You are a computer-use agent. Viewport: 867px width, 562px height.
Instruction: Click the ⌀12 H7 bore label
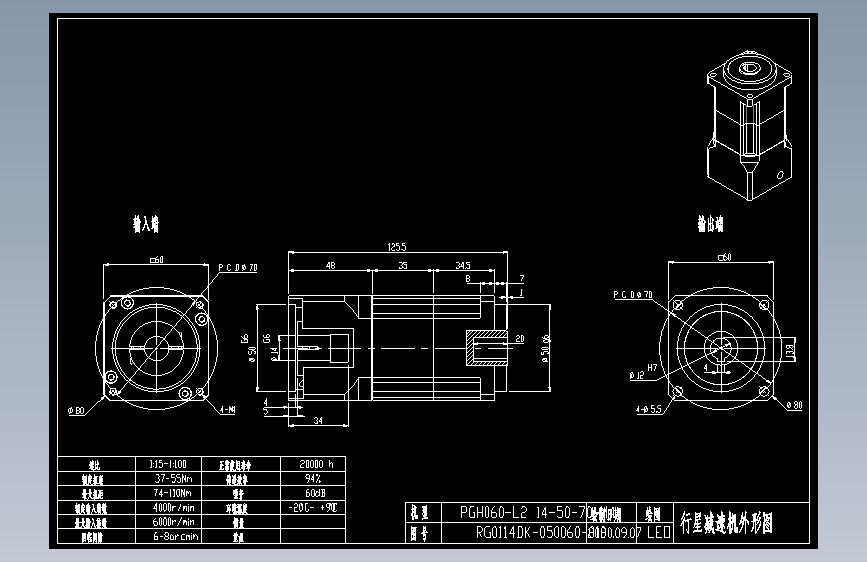643,372
